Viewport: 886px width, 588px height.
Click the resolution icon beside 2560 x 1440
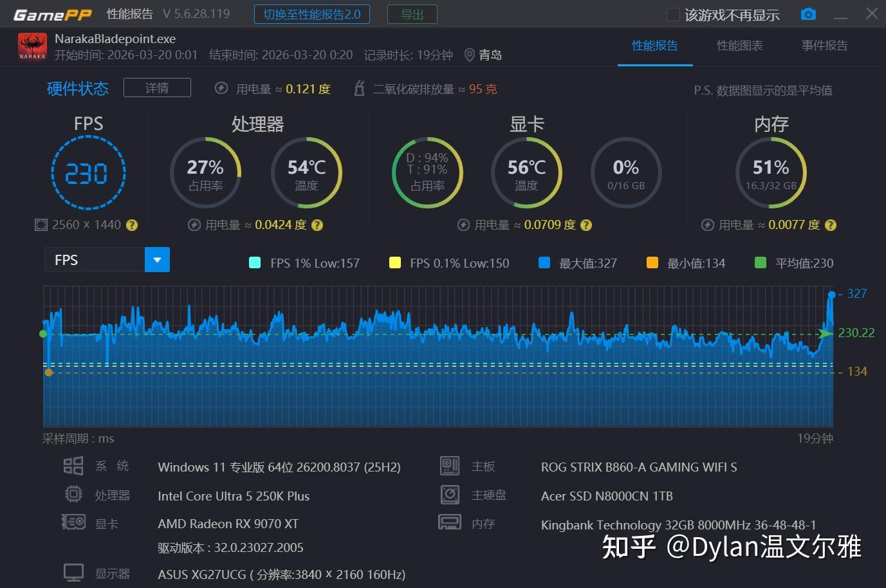41,225
